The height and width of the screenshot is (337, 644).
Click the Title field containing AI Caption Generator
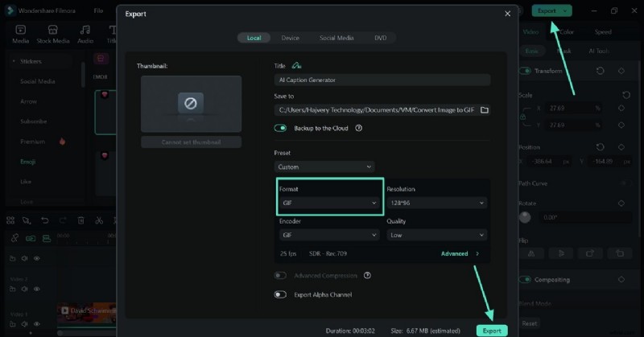[382, 80]
